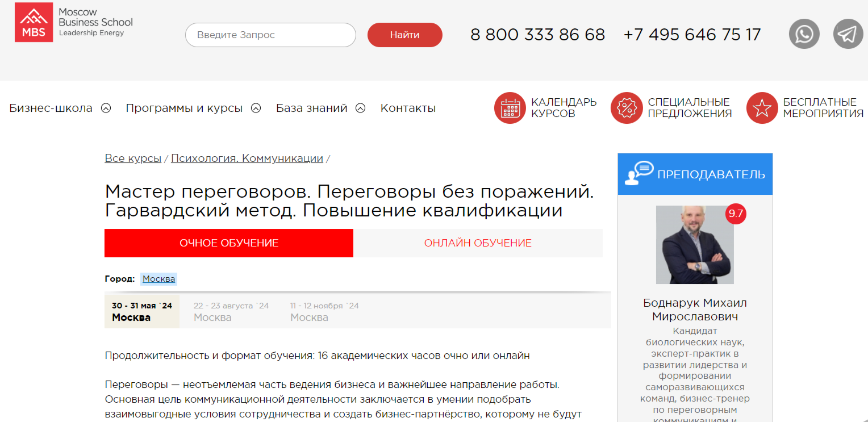The image size is (868, 422).
Task: Click the 9.7 rating badge
Action: pyautogui.click(x=736, y=214)
